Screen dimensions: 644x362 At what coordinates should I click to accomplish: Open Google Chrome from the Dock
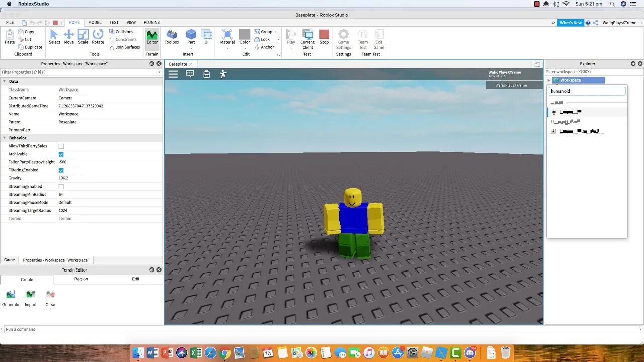tap(225, 353)
